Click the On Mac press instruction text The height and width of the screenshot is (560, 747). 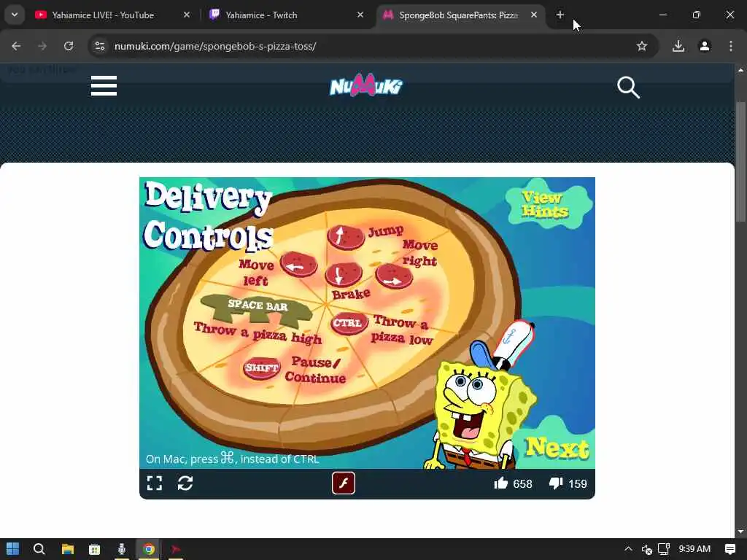coord(233,459)
